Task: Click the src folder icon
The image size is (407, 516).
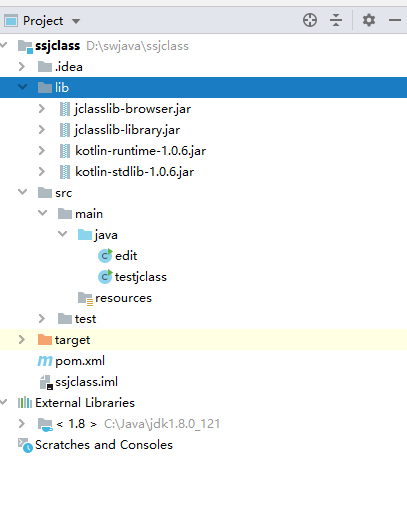Action: coord(45,193)
